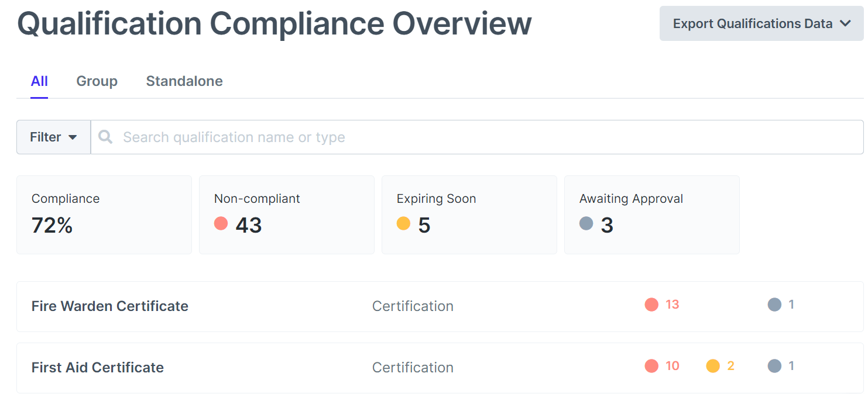Select the Compliance 72% summary card

104,215
